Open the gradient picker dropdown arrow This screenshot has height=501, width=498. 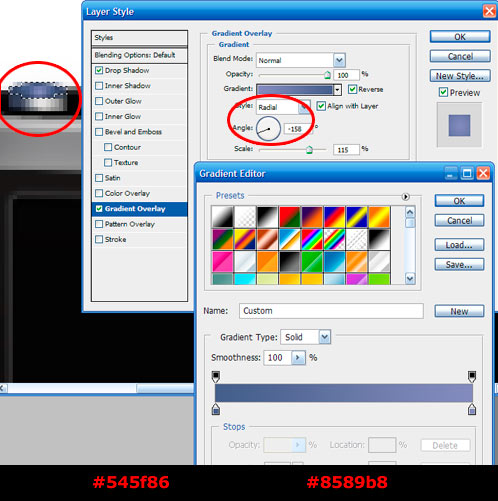337,90
